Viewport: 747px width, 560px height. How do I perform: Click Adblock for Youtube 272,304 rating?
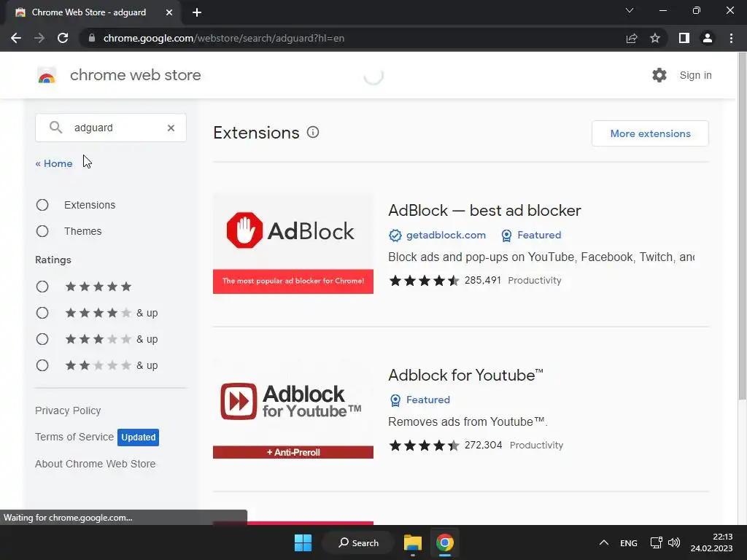(446, 446)
